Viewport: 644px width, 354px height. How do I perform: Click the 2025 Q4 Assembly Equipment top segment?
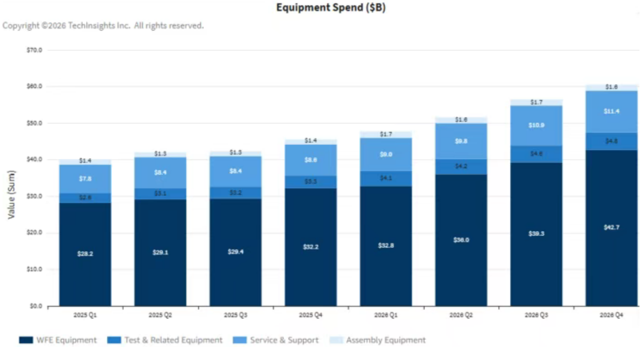311,142
